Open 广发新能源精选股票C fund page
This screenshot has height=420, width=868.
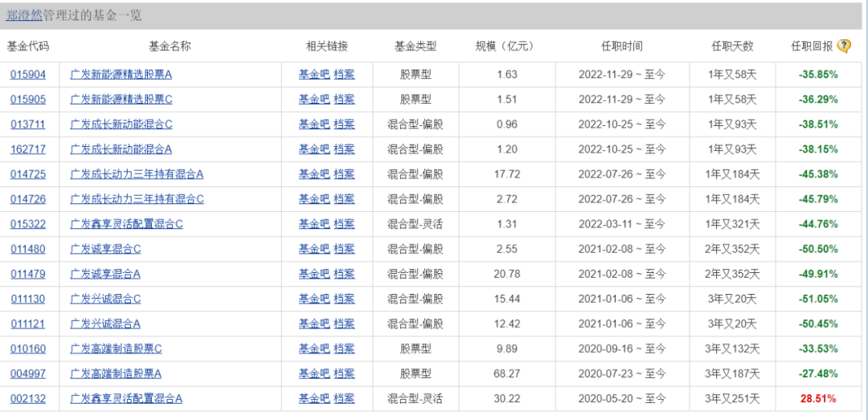click(x=121, y=100)
